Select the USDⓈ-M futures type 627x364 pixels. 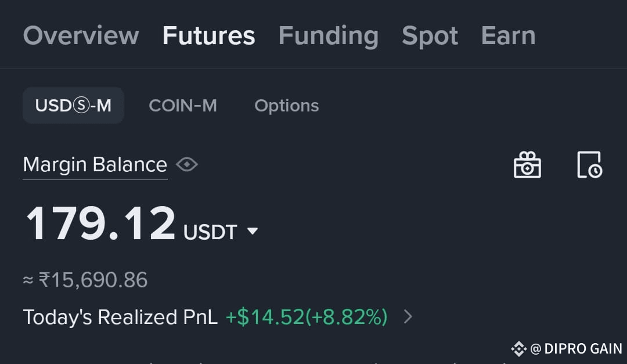pyautogui.click(x=73, y=106)
